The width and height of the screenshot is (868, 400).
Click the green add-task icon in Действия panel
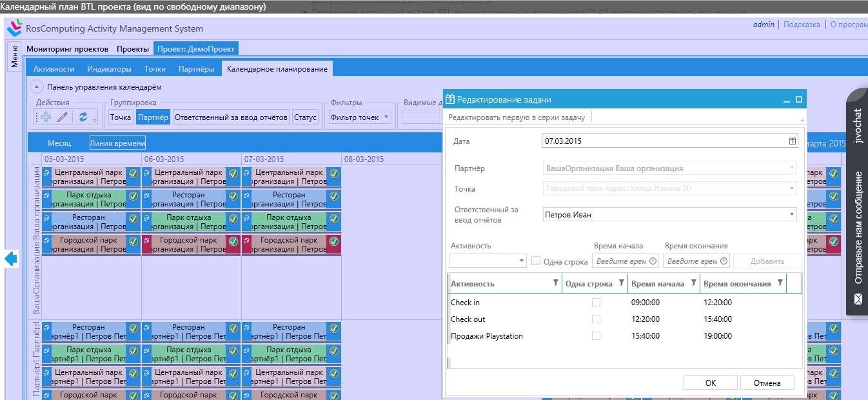point(46,116)
